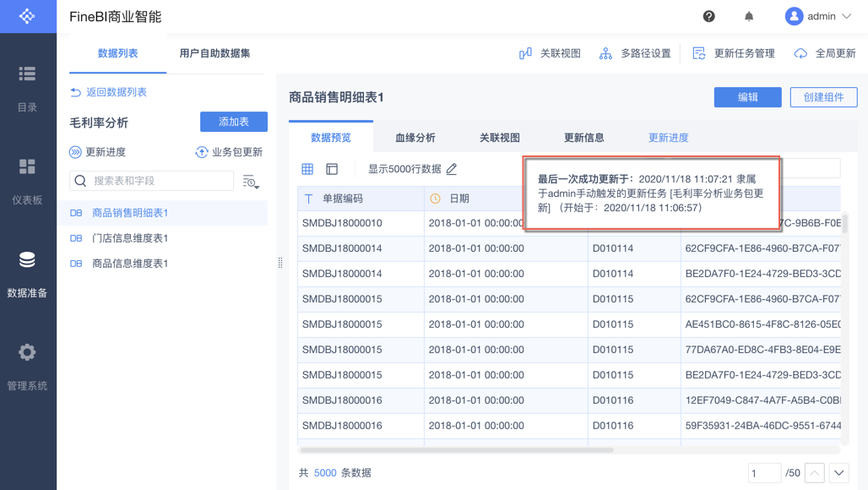This screenshot has height=490, width=868.
Task: Click 业务包更新 package update
Action: coord(229,152)
